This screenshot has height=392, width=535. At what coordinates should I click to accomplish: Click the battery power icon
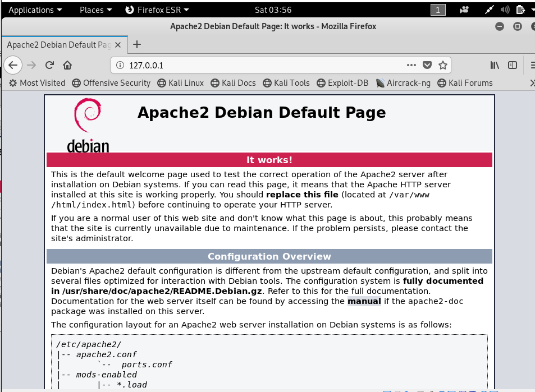[x=520, y=10]
